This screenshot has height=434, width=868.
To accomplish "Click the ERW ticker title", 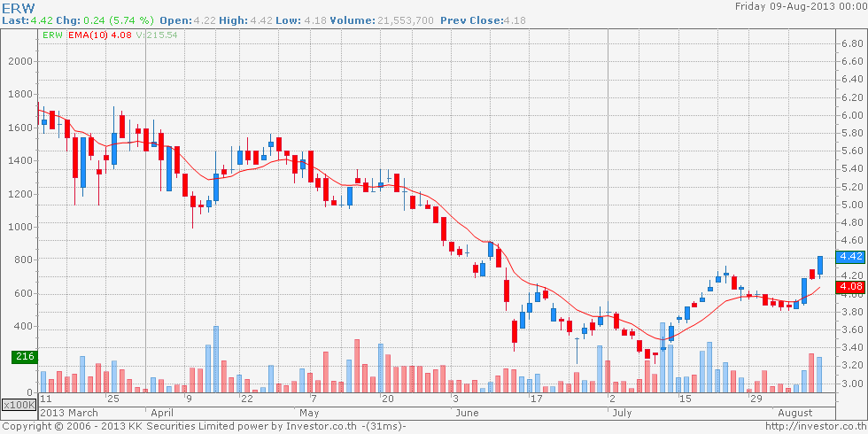I will pyautogui.click(x=18, y=7).
